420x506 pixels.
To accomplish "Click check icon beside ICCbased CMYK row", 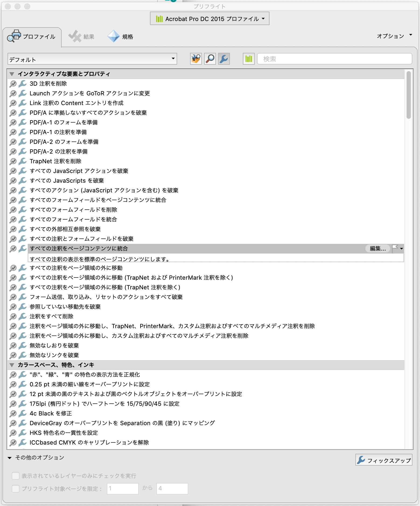I will 13,443.
